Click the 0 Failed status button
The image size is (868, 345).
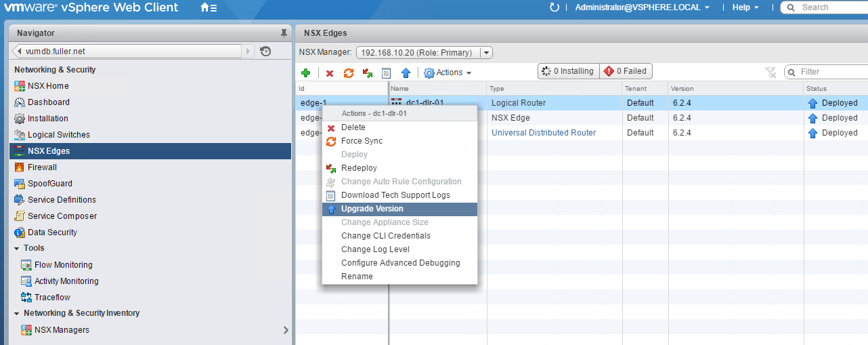pos(626,71)
